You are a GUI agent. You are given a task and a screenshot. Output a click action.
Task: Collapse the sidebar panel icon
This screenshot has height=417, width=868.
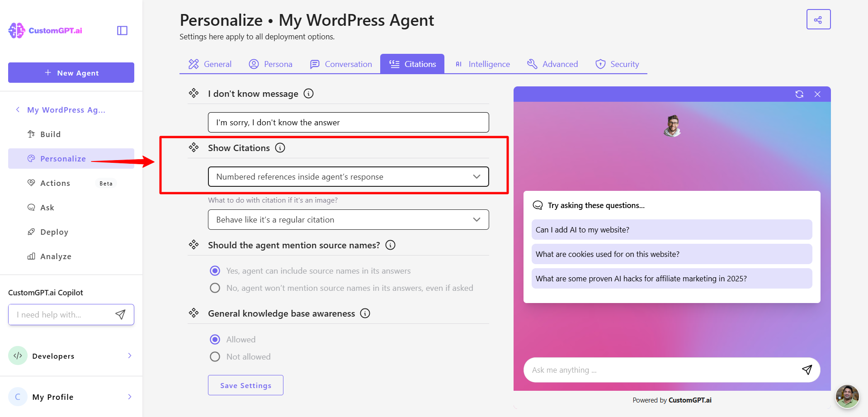[122, 30]
